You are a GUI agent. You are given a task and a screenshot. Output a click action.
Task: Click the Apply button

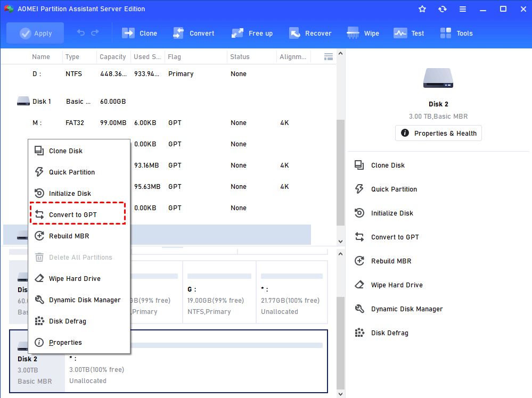click(x=35, y=33)
